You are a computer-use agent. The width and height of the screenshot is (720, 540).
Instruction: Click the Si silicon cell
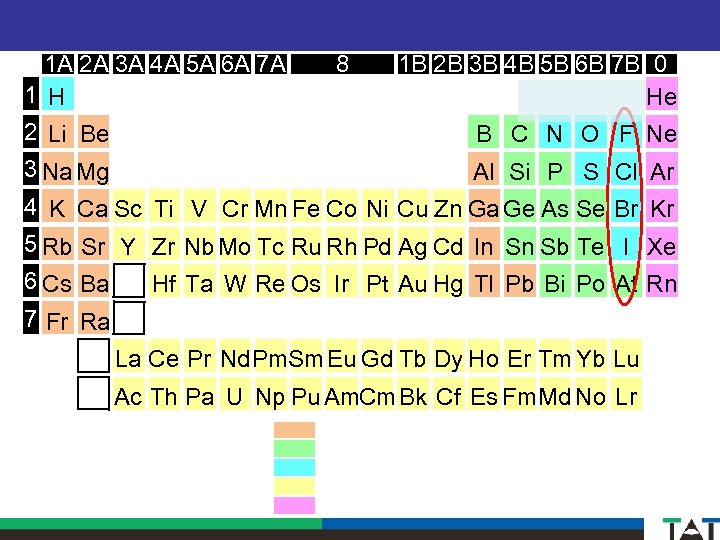tap(519, 169)
